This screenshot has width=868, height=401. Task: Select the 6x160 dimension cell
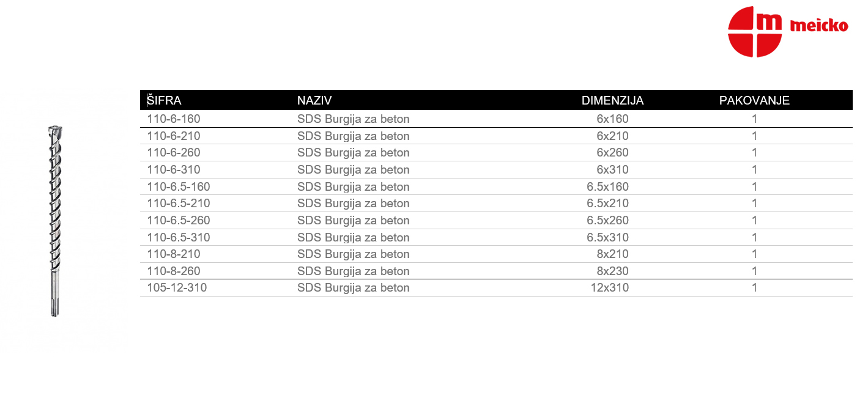click(x=612, y=119)
